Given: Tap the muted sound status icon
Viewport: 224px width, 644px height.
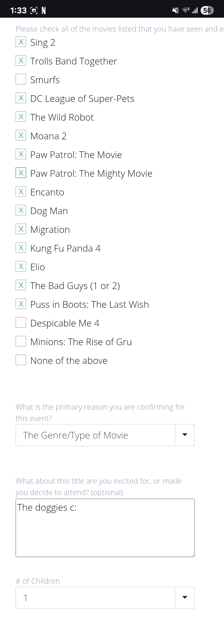Looking at the screenshot, I should [175, 10].
